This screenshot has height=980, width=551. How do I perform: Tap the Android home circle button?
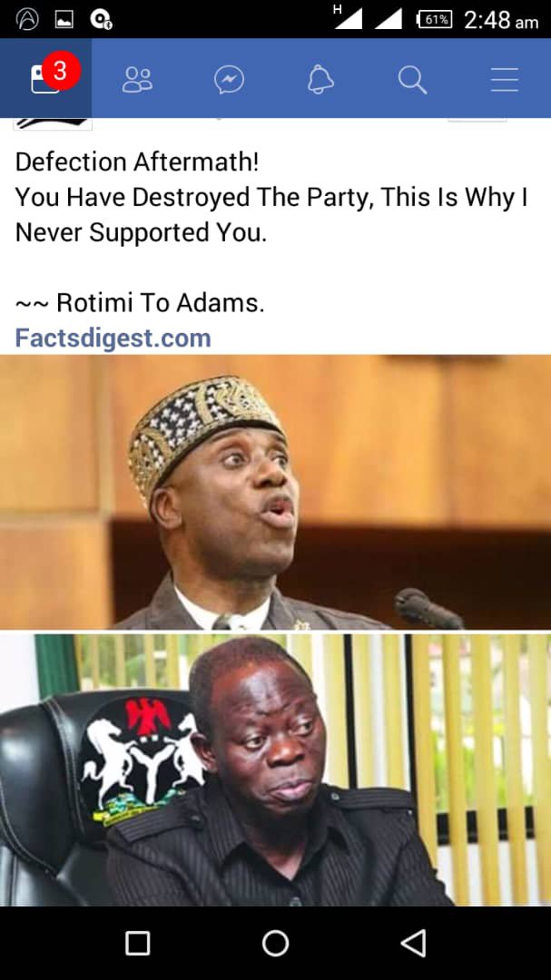(x=275, y=943)
